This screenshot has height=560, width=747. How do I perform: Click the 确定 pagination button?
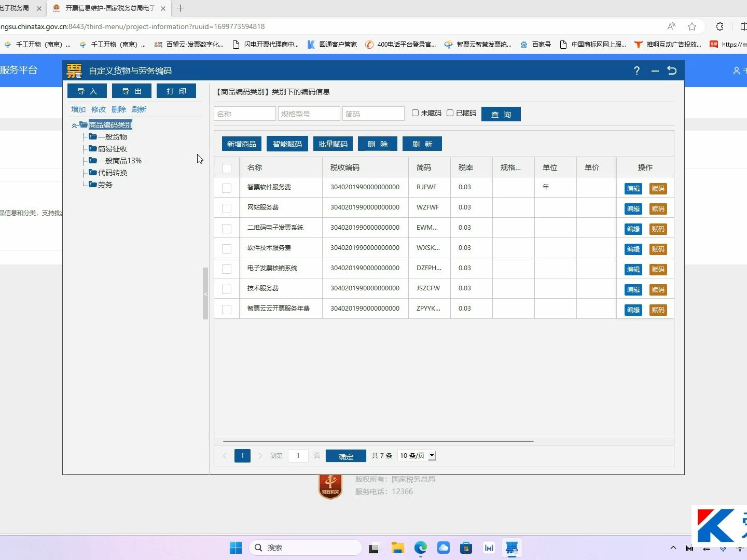[x=346, y=456]
